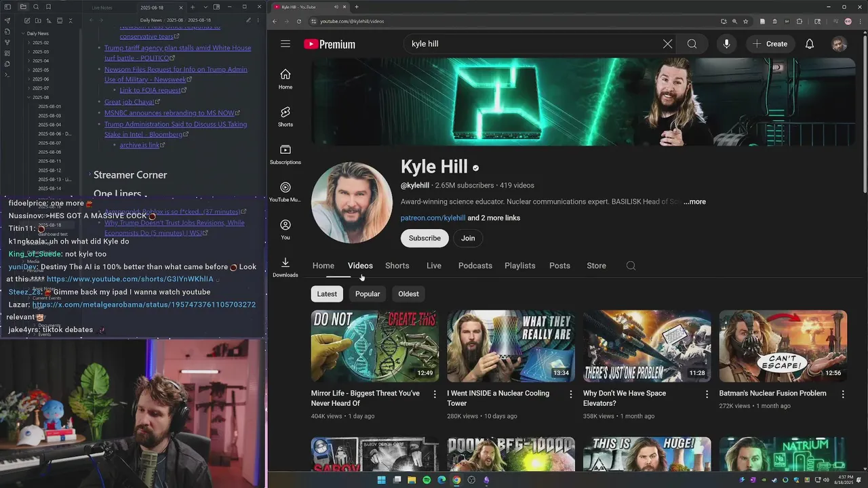
Task: Expand the 2025-02 folder
Action: click(29, 43)
